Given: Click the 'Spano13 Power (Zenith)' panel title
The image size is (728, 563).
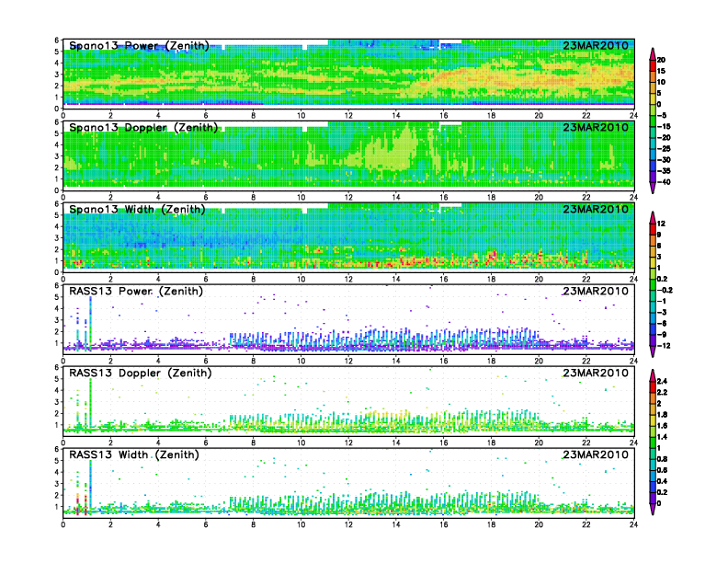Looking at the screenshot, I should click(140, 45).
